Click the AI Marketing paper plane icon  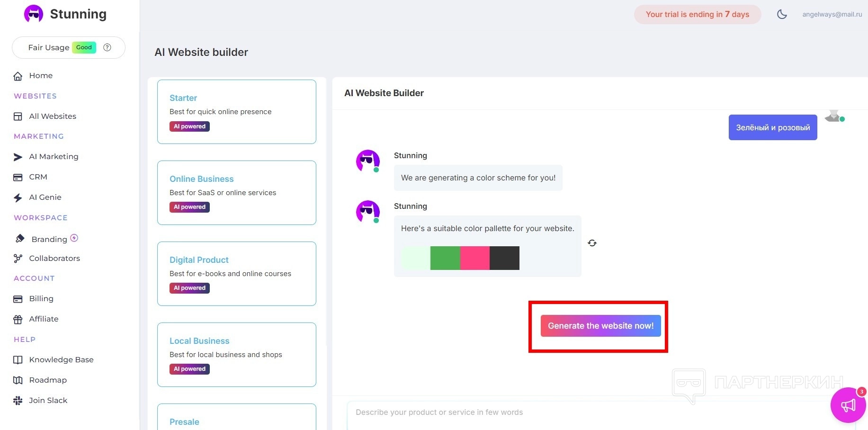[x=18, y=157]
